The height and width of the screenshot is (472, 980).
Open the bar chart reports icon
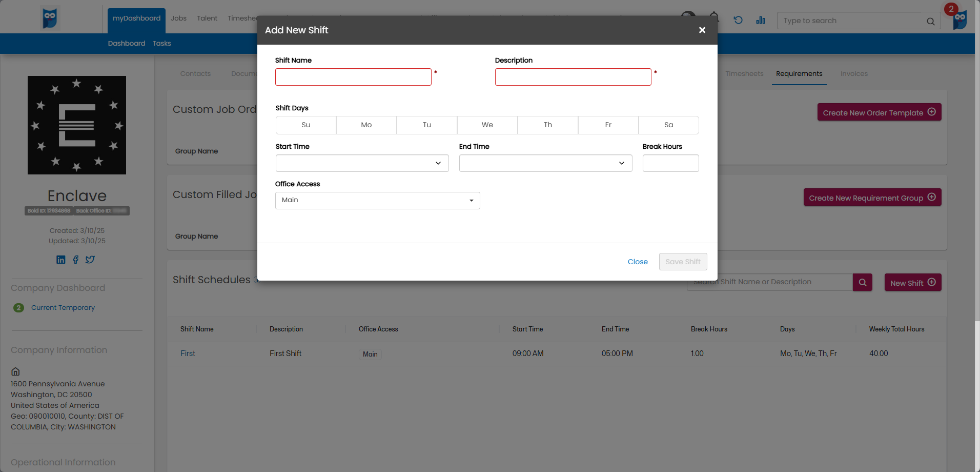click(x=761, y=21)
